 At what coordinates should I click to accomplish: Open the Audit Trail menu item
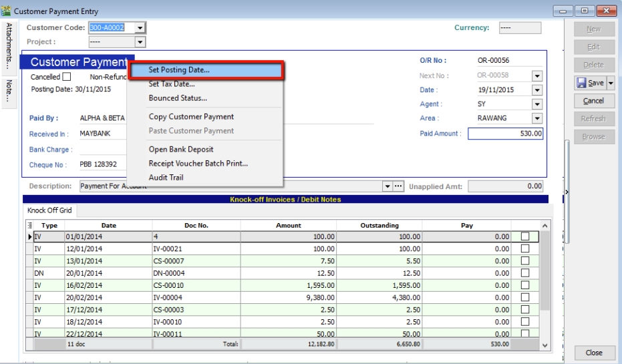tap(166, 178)
